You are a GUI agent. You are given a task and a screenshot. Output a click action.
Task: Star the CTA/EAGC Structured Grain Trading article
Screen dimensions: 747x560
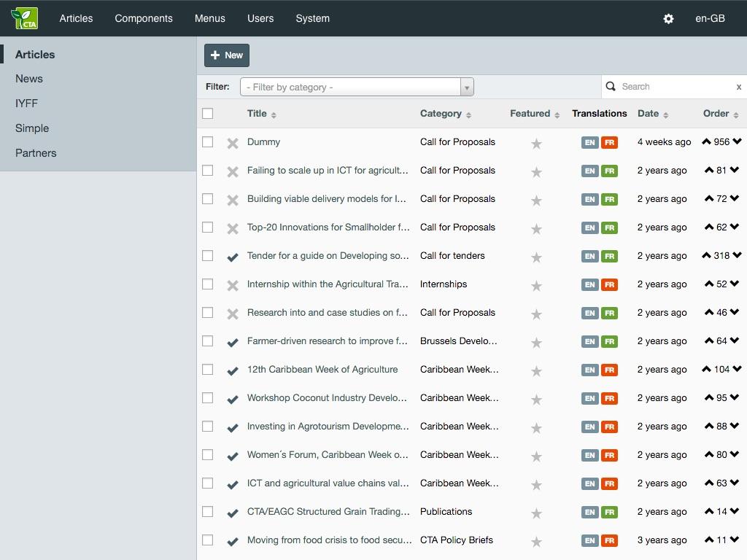(536, 513)
